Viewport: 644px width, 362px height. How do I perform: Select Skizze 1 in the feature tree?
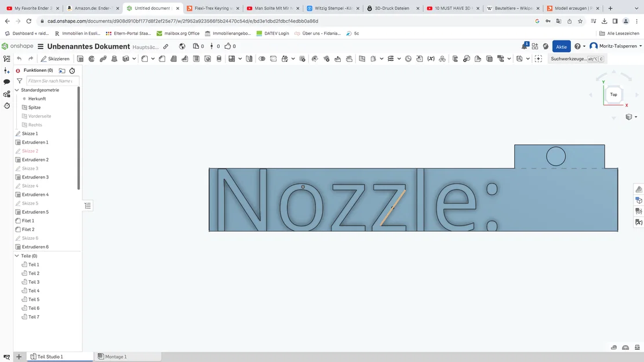(30, 133)
